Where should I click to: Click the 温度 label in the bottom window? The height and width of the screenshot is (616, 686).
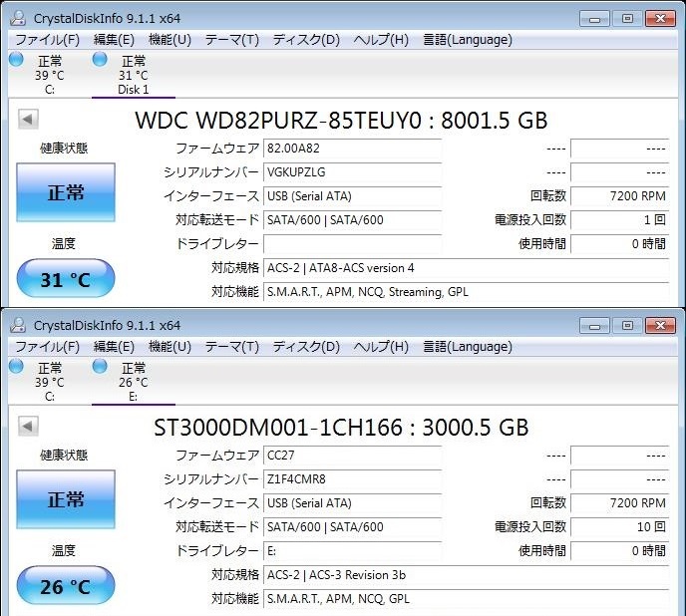pyautogui.click(x=64, y=550)
